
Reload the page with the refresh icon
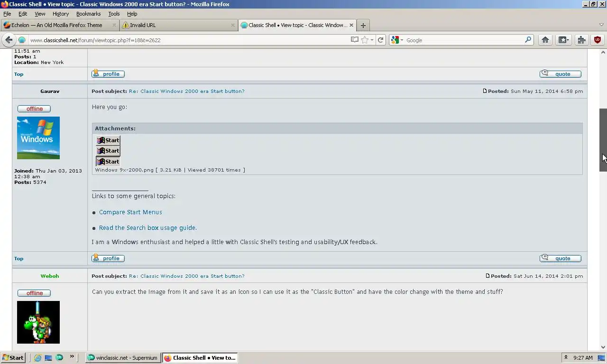point(380,40)
